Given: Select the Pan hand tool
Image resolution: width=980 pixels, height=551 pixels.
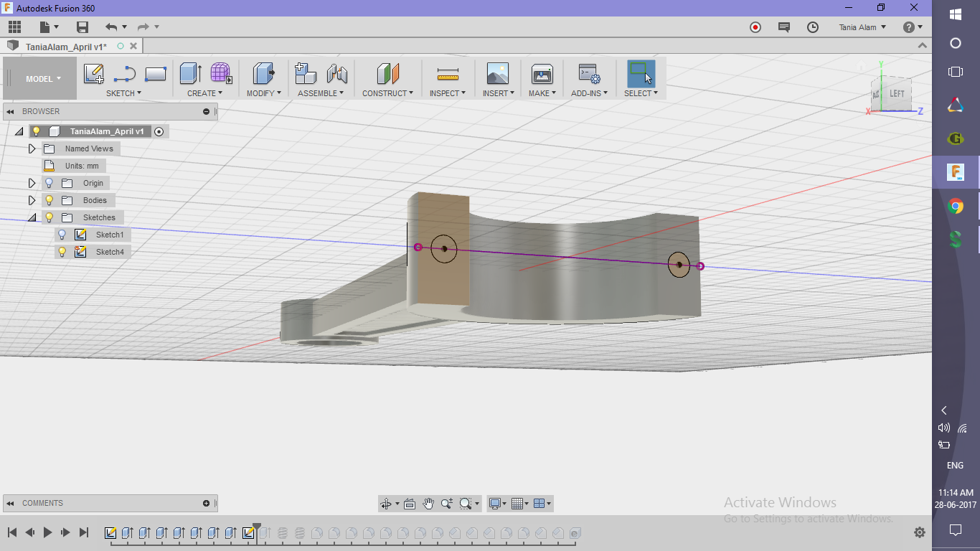Looking at the screenshot, I should 428,504.
